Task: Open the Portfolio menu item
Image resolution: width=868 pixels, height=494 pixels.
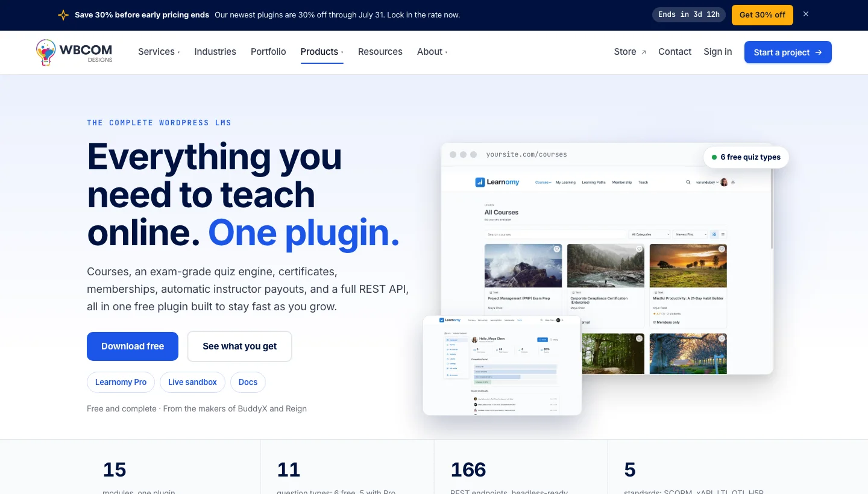Action: [x=268, y=52]
